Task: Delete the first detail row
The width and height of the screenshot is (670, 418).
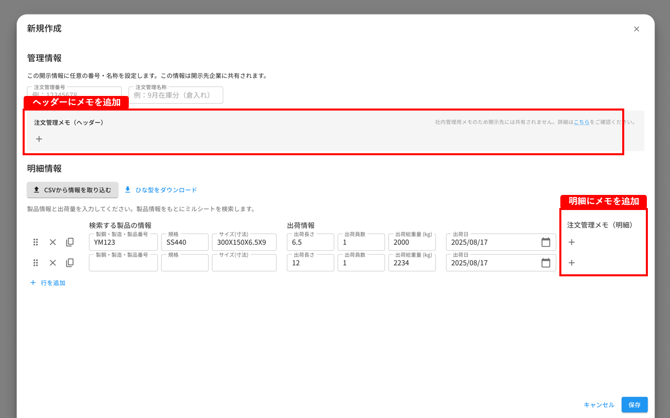Action: 53,242
